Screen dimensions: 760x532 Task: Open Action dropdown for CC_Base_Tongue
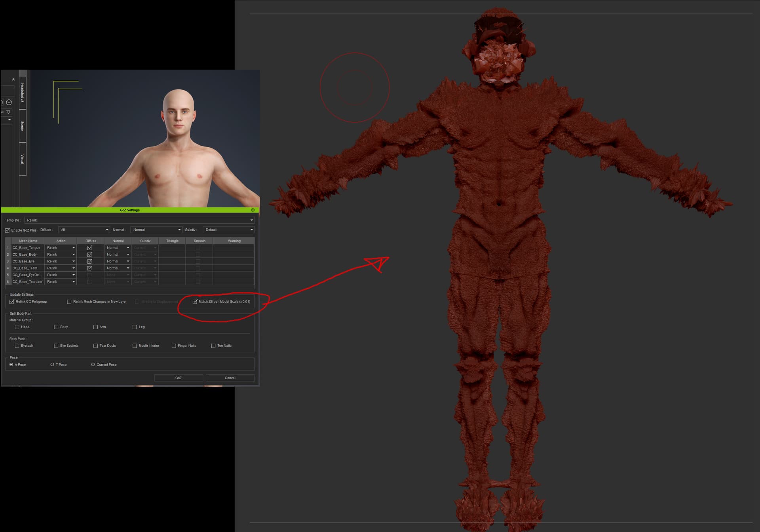click(x=61, y=248)
